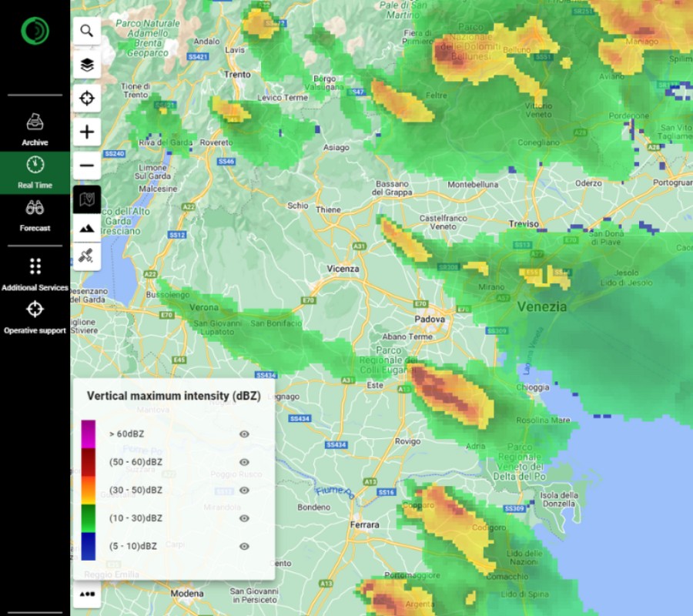
Task: Zoom out with the minus button
Action: click(86, 166)
